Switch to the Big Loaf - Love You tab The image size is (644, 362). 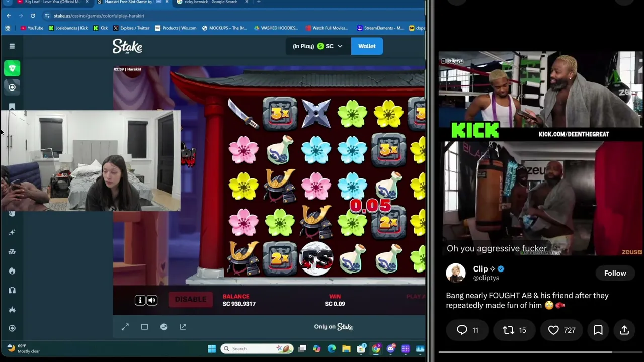tap(52, 2)
